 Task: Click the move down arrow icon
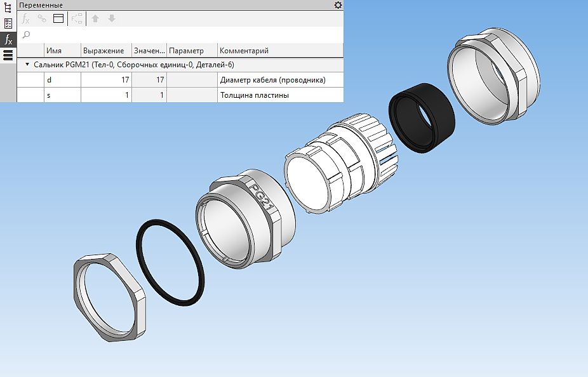112,19
